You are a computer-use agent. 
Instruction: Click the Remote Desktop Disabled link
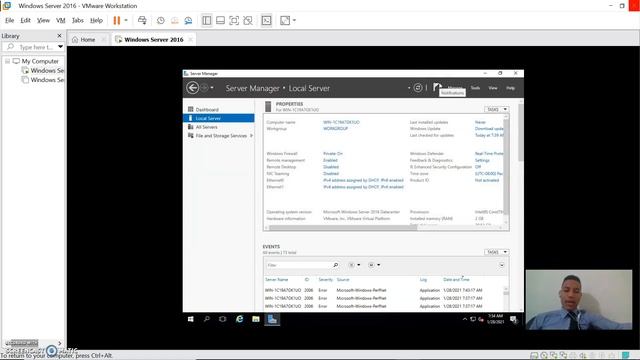click(331, 167)
